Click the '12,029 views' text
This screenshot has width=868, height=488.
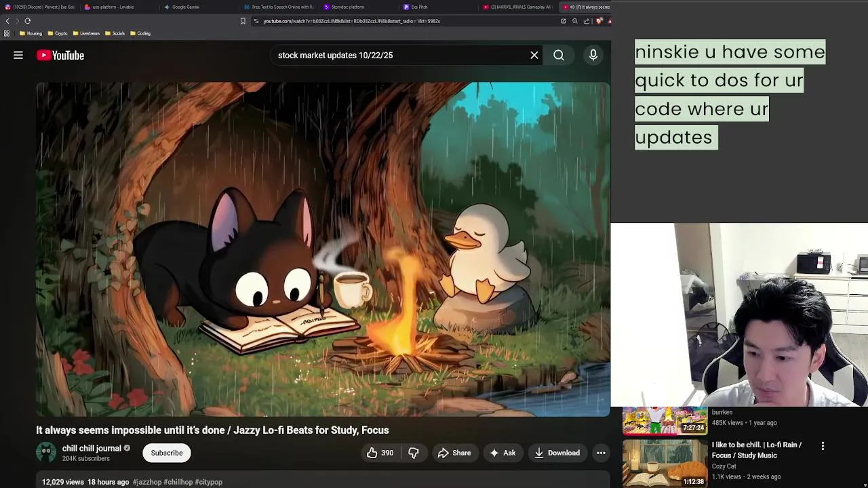[63, 482]
